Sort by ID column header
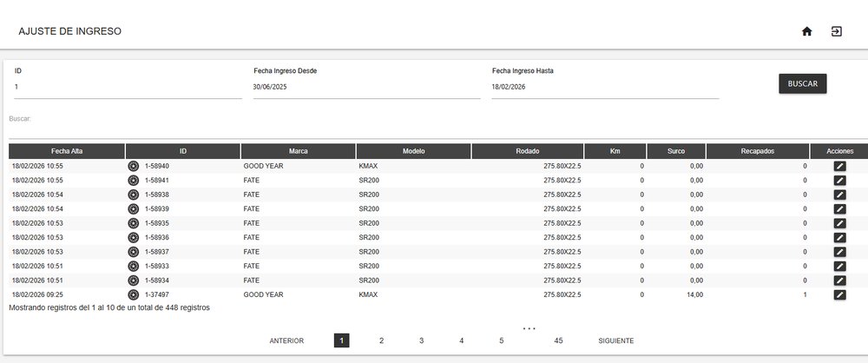Image resolution: width=868 pixels, height=363 pixels. click(x=182, y=151)
